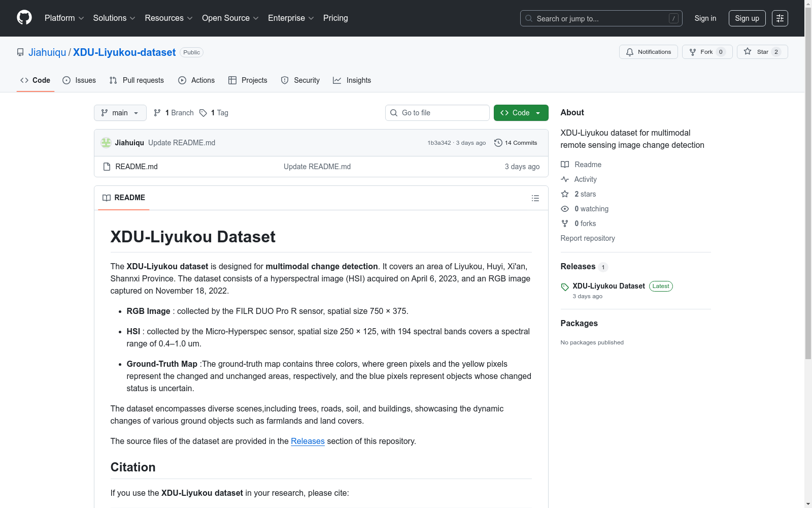Viewport: 812px width, 508px height.
Task: Star the XDU-Liyukou-dataset repository
Action: tap(762, 52)
